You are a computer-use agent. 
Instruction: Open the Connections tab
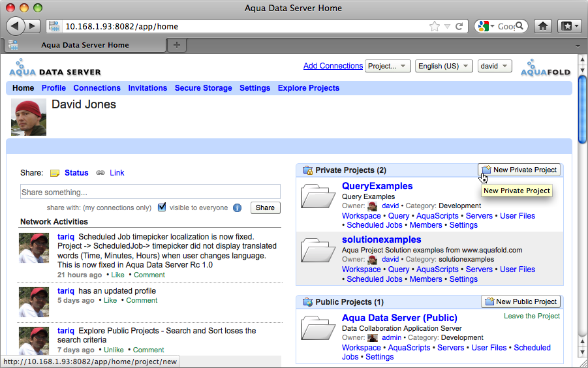[97, 88]
